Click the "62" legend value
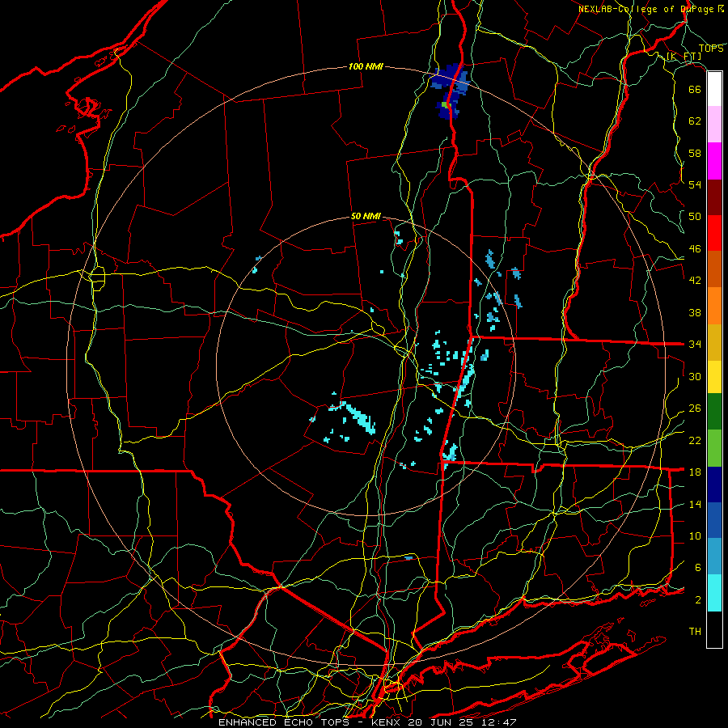This screenshot has height=728, width=728. point(695,121)
